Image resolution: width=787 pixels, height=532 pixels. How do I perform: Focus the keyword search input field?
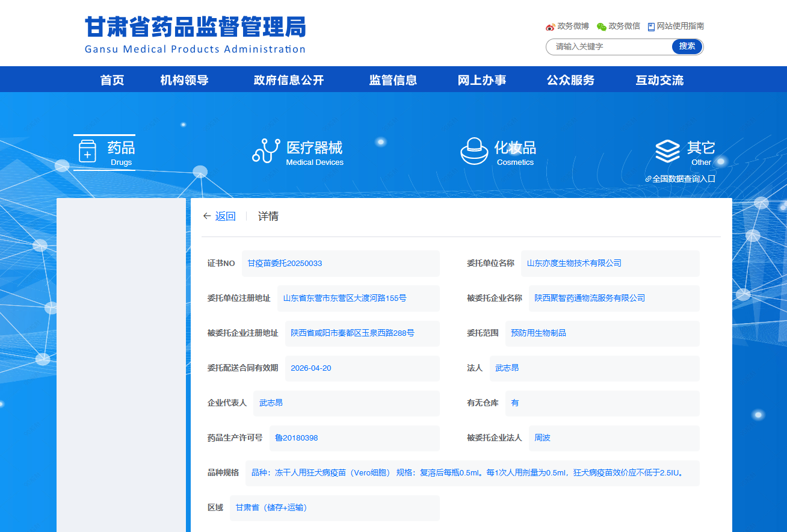pos(609,46)
